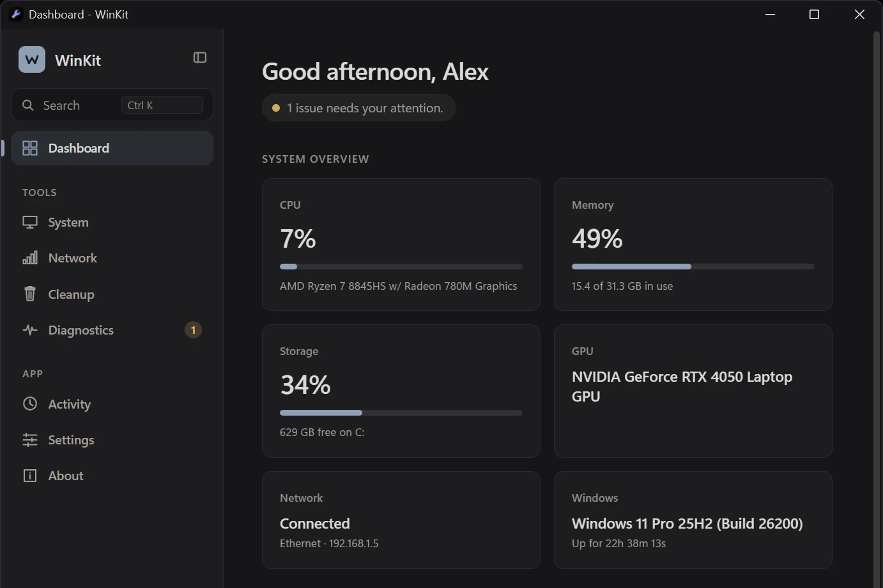This screenshot has width=883, height=588.
Task: Open the Network Connected card
Action: tap(401, 520)
